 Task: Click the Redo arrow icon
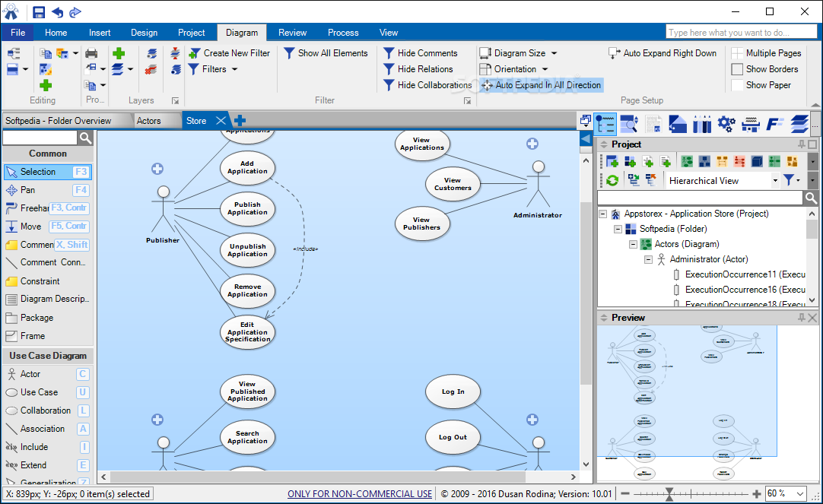point(75,11)
